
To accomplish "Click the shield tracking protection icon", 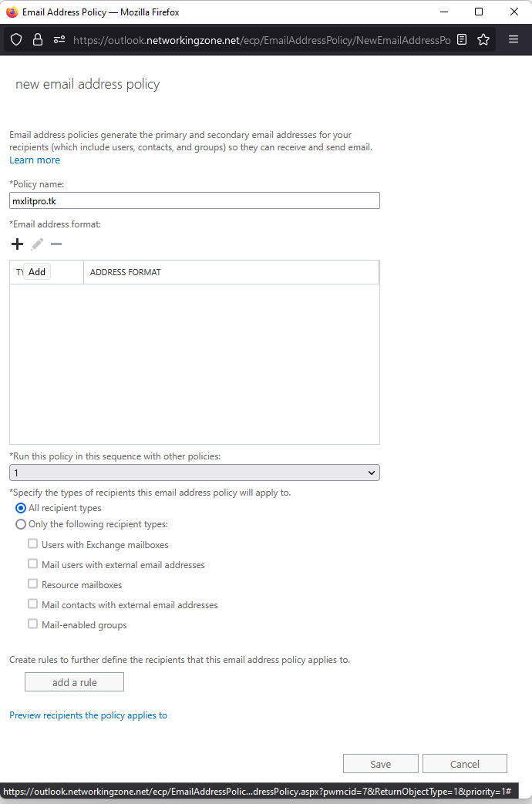I will coord(16,39).
